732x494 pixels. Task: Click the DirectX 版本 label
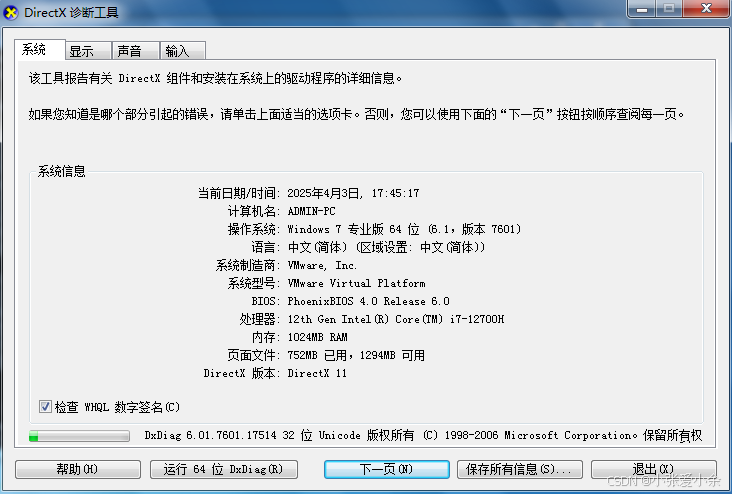point(241,373)
